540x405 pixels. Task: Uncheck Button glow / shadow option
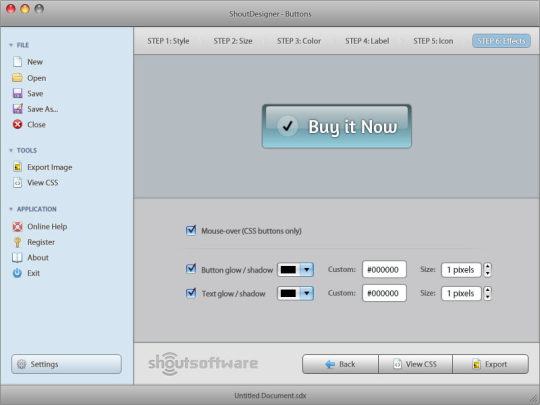[191, 269]
